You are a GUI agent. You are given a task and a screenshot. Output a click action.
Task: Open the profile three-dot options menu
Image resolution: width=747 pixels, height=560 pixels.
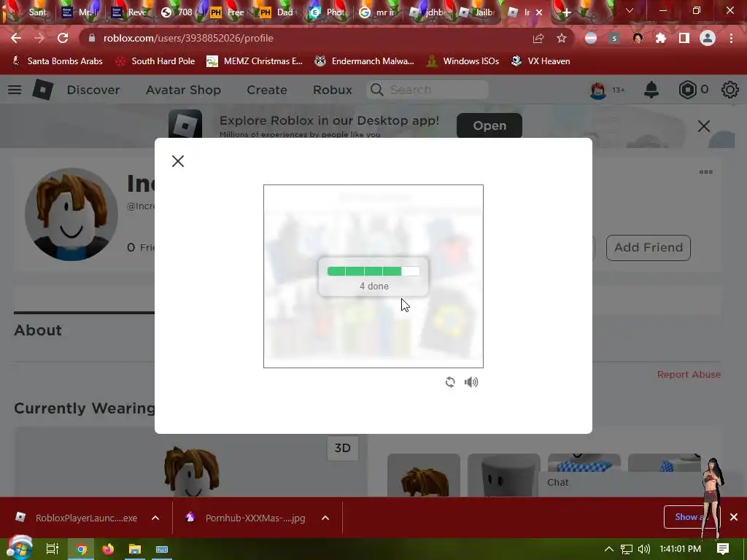(706, 172)
